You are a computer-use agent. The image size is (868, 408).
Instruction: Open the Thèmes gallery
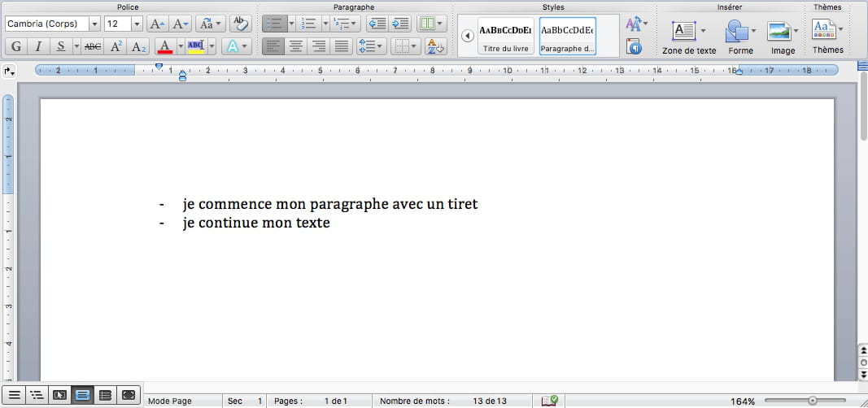[x=827, y=37]
